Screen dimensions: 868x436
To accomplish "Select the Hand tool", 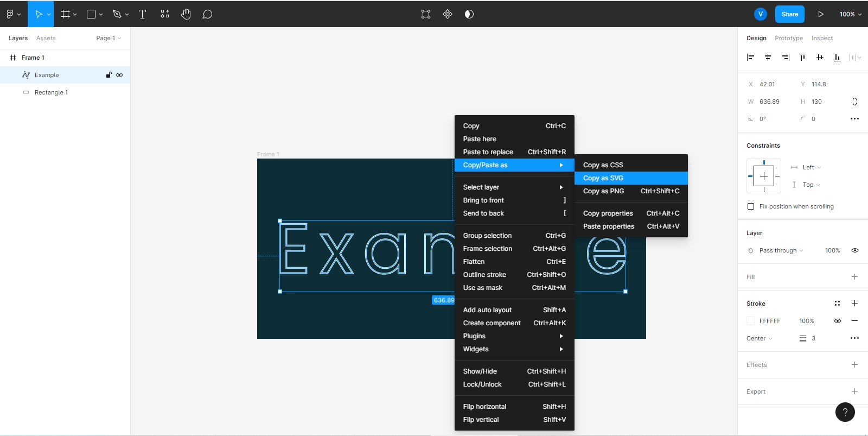I will pyautogui.click(x=186, y=14).
